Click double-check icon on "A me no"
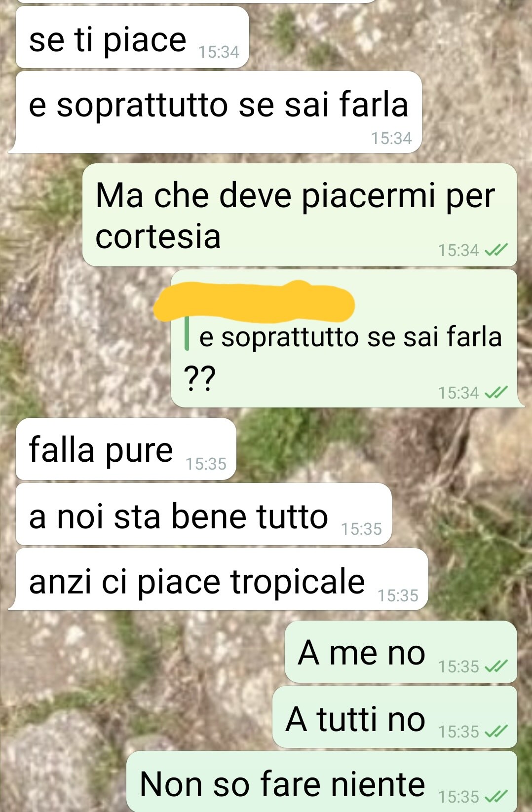Image resolution: width=532 pixels, height=812 pixels. coord(496,666)
